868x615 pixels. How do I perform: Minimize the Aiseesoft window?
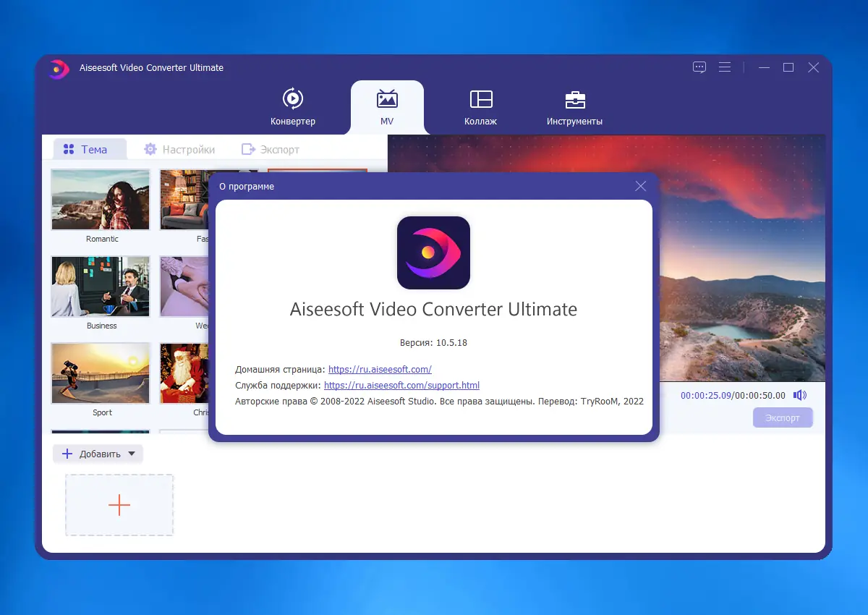pyautogui.click(x=764, y=67)
